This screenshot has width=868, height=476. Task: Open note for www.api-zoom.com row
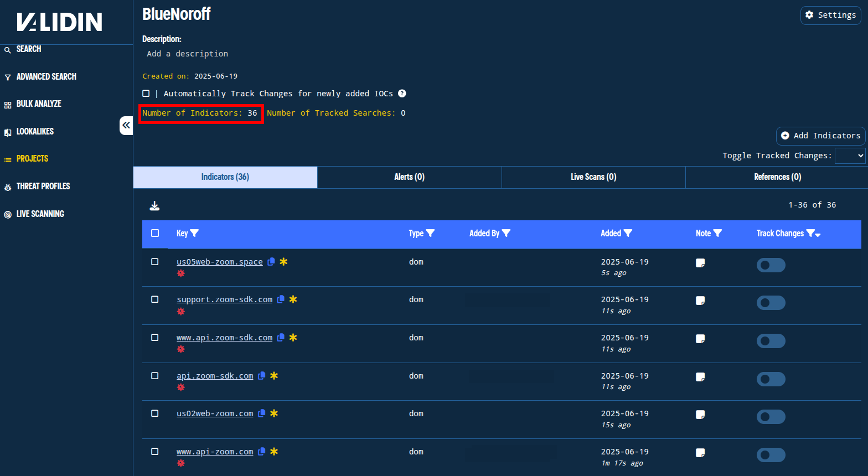pos(700,453)
